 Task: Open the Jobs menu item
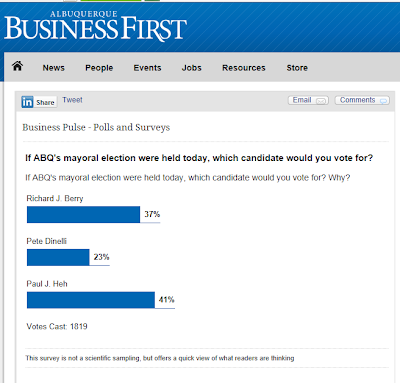(192, 68)
